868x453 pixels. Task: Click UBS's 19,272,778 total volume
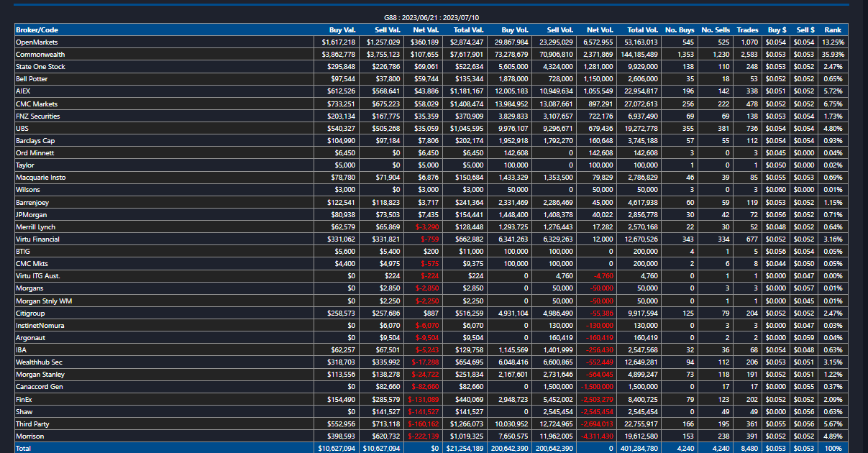click(641, 129)
